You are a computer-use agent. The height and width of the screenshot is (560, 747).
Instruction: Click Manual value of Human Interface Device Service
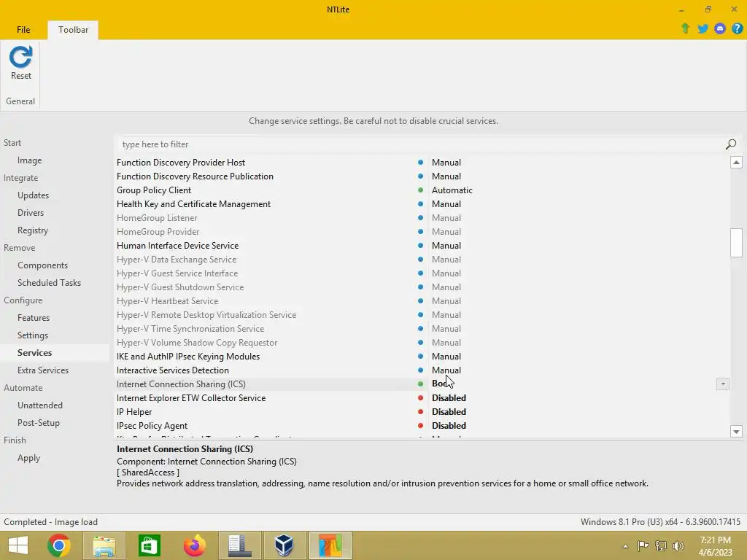[446, 246]
